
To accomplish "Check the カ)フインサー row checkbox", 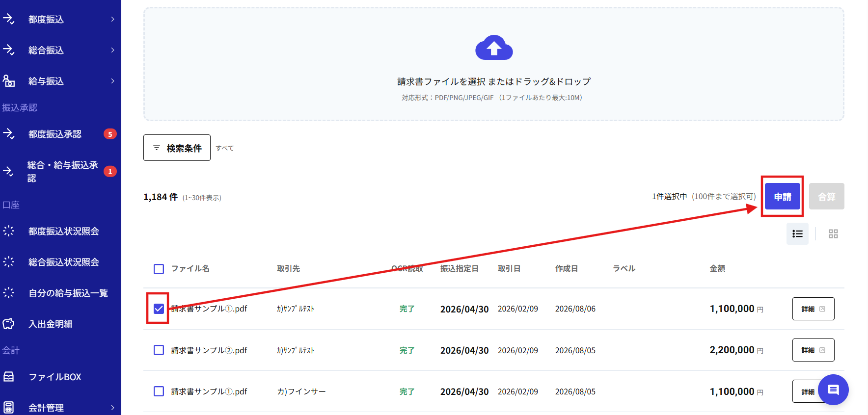I will (159, 391).
